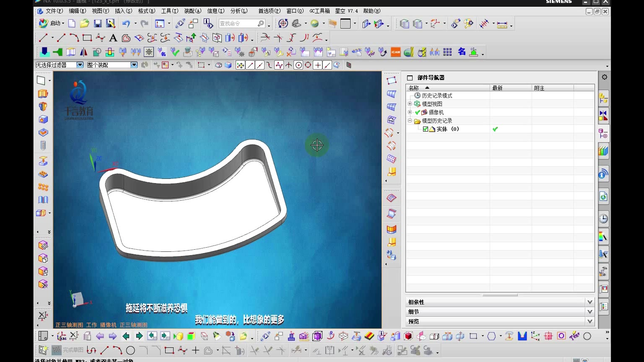
Task: Click the yellow ruler Measure Distance icon
Action: 502,24
